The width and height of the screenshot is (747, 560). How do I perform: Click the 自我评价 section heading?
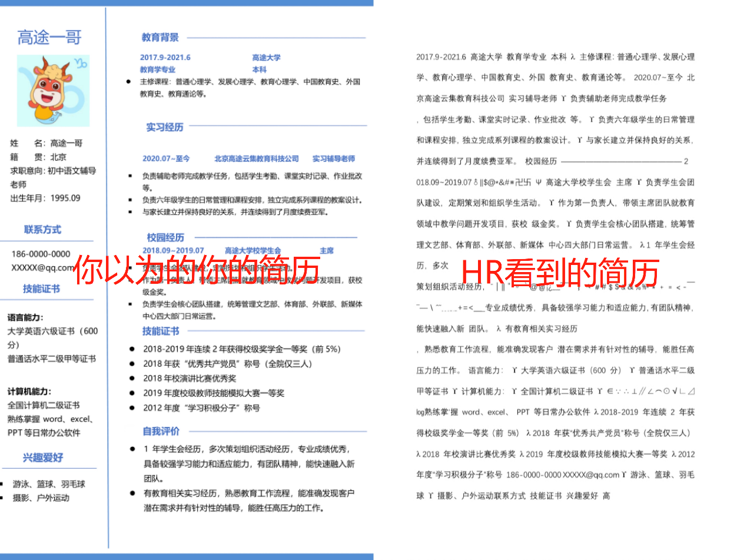point(161,432)
